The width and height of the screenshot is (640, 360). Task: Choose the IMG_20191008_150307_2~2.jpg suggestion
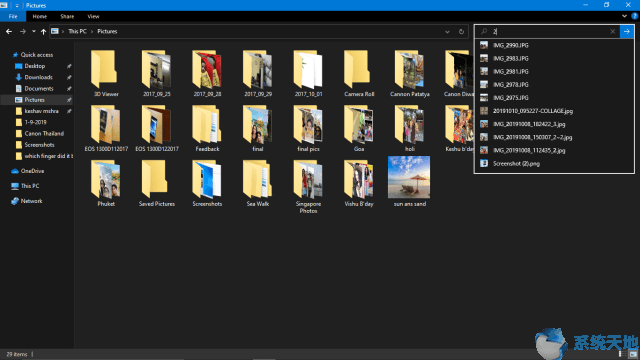pos(554,137)
